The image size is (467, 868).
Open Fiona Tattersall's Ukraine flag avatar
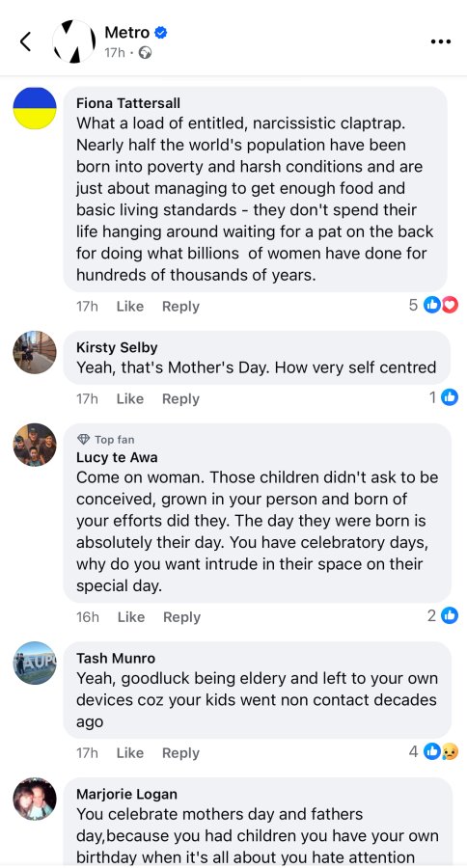coord(35,108)
